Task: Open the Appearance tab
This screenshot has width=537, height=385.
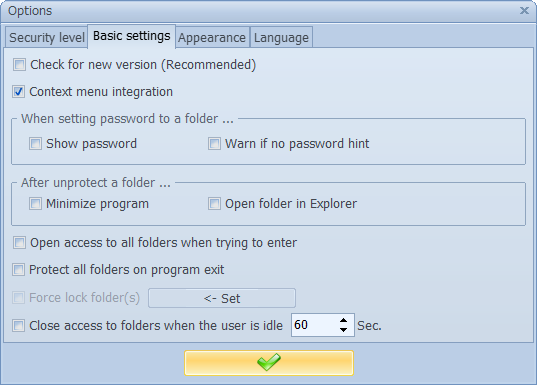Action: point(212,37)
